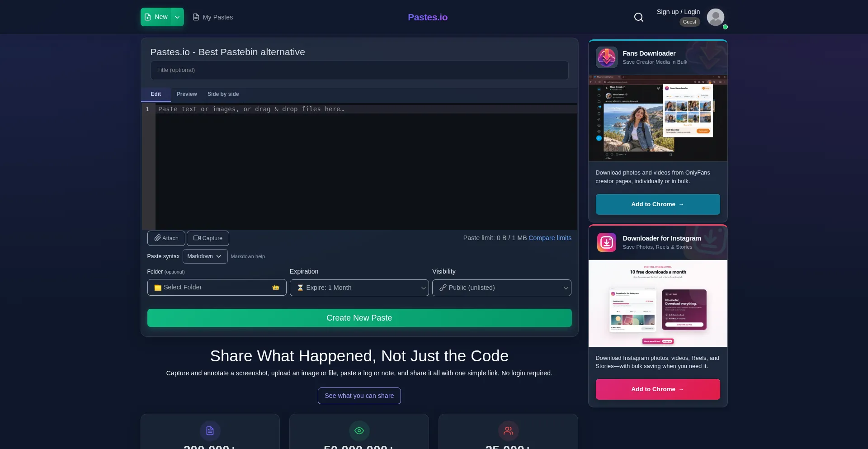
Task: Click the Attach button
Action: [166, 238]
